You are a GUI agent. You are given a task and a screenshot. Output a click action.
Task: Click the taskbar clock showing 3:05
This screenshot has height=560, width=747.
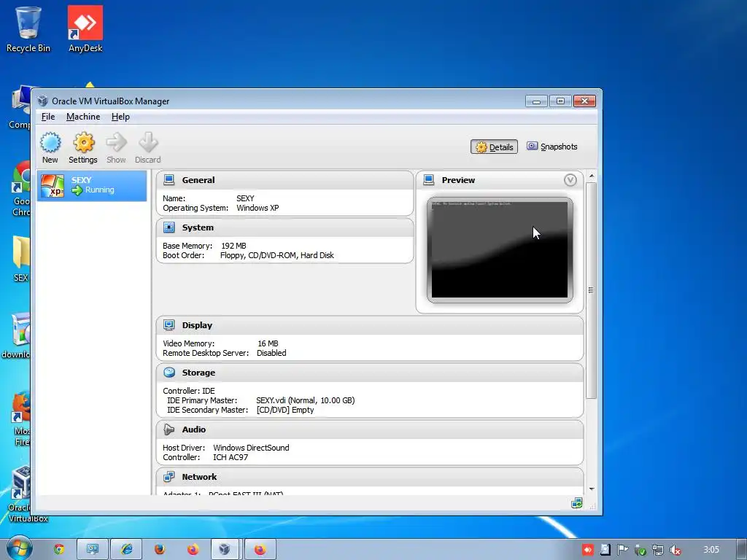click(x=711, y=550)
